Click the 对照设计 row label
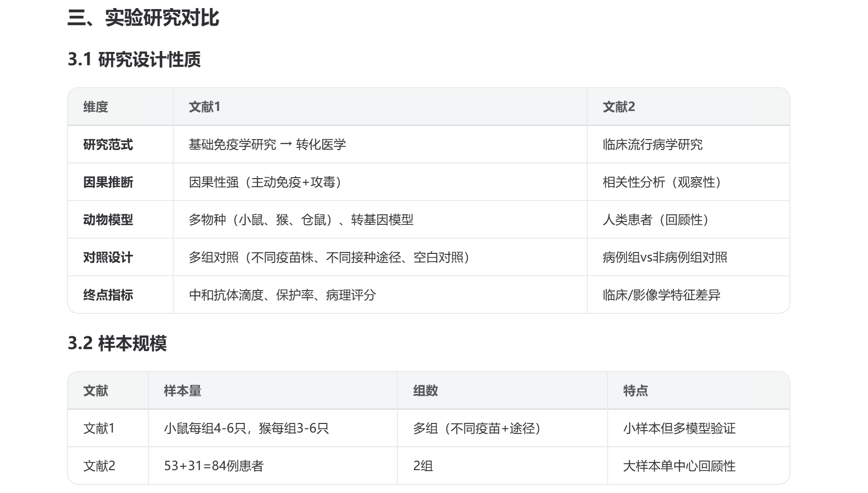This screenshot has width=868, height=493. click(108, 257)
